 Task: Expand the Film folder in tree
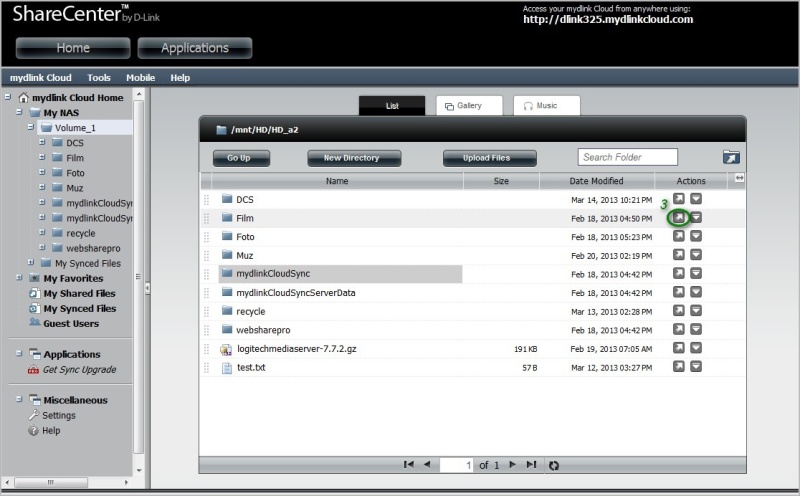42,157
